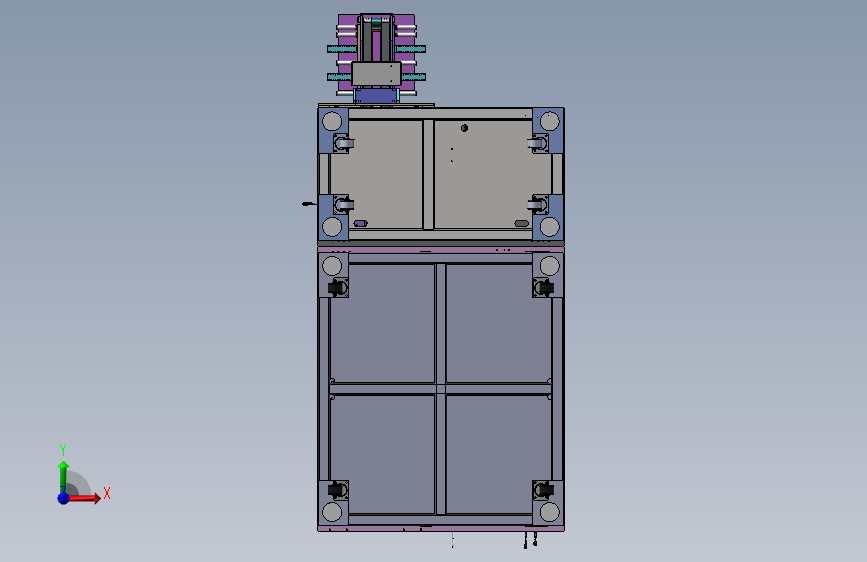867x562 pixels.
Task: Click the red X axis arrow of the triad
Action: click(x=83, y=498)
